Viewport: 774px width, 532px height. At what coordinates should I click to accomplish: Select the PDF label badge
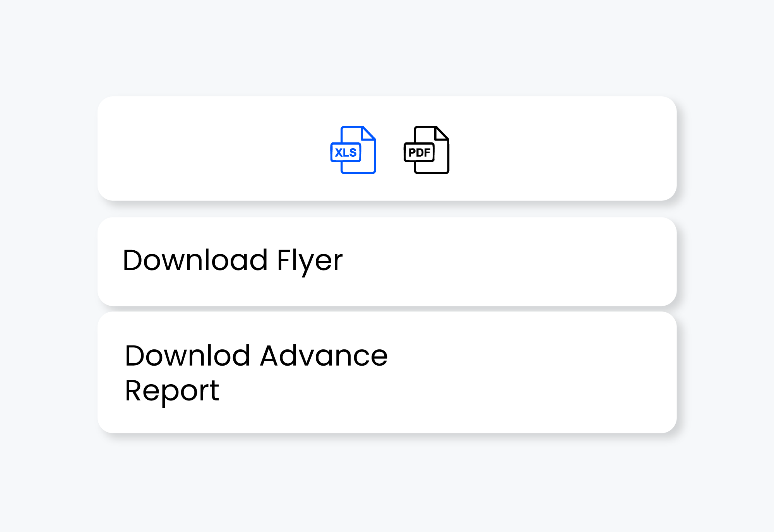click(419, 152)
